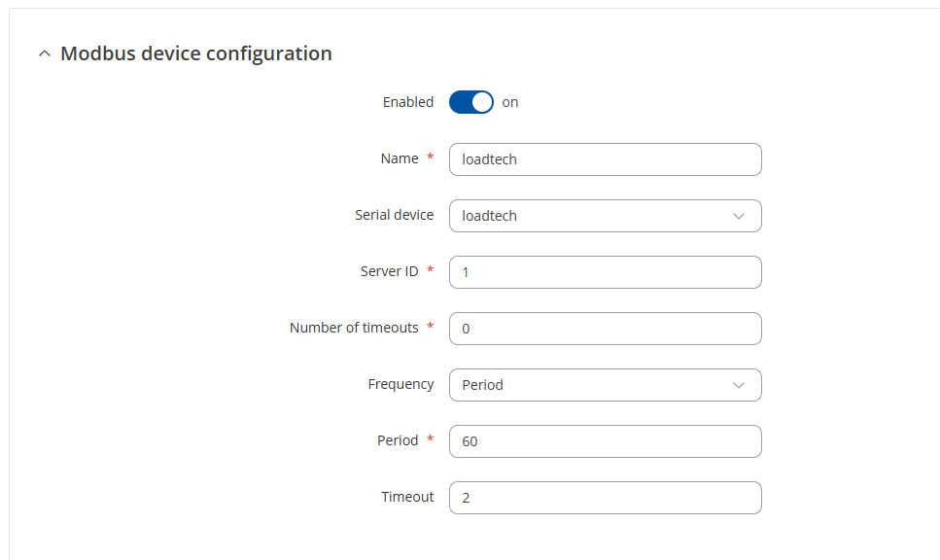Focus the Server ID input field
Image resolution: width=940 pixels, height=560 pixels.
(606, 272)
